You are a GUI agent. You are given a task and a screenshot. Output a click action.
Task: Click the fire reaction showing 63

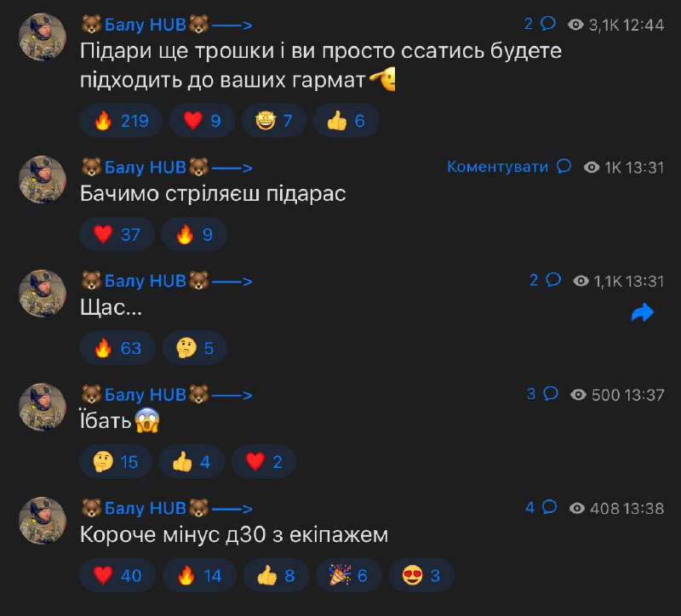[117, 348]
